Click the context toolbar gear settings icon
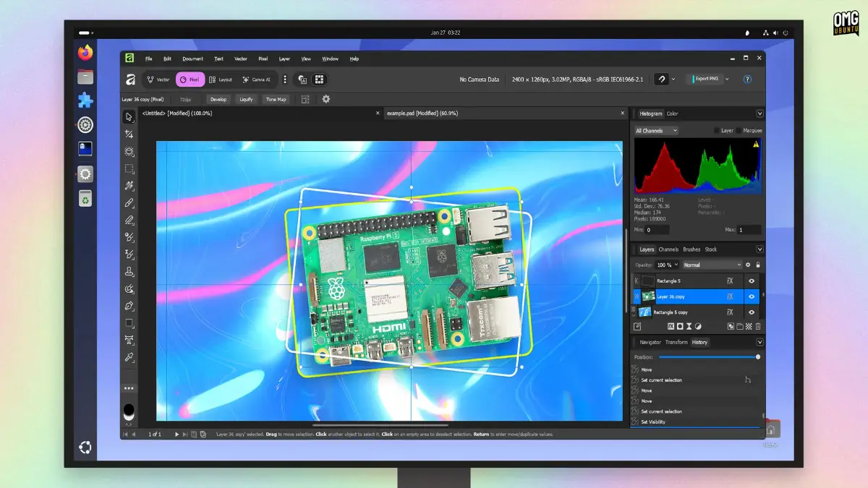The height and width of the screenshot is (488, 868). [326, 99]
